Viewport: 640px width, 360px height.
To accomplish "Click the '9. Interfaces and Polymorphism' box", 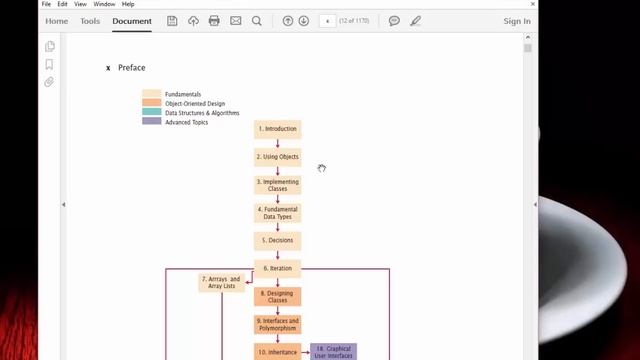I will coord(278,324).
